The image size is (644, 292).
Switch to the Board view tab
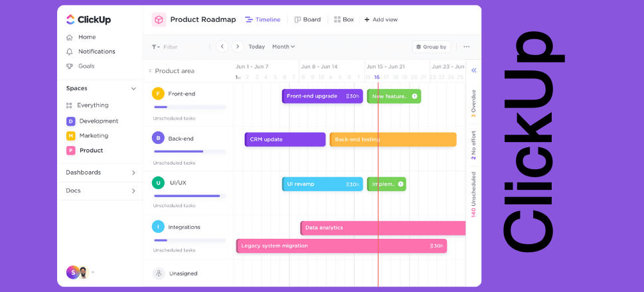point(307,19)
